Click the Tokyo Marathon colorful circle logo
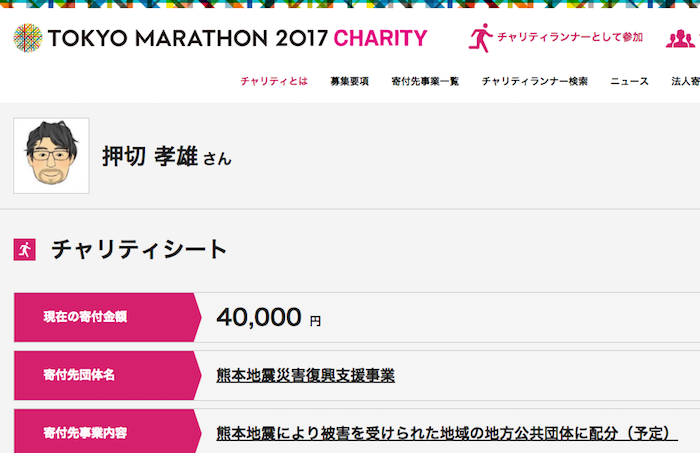700x453 pixels. pyautogui.click(x=28, y=38)
